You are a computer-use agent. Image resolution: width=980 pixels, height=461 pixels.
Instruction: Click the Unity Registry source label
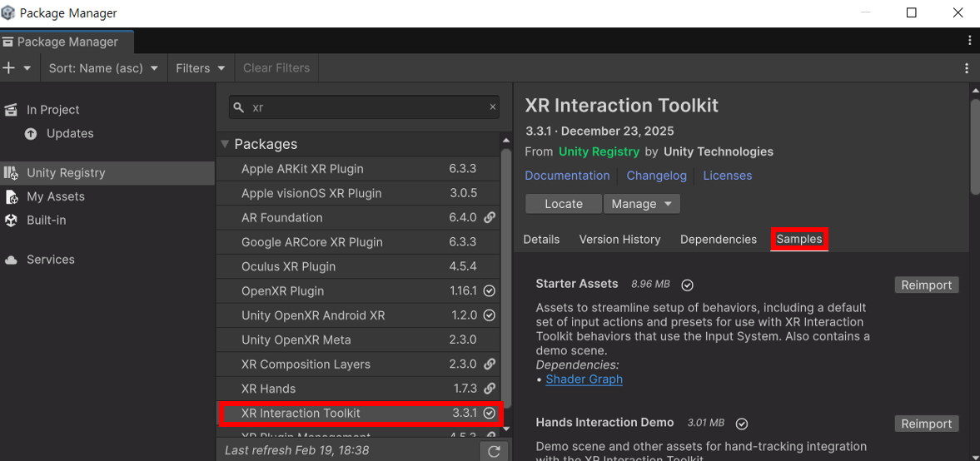click(x=599, y=151)
